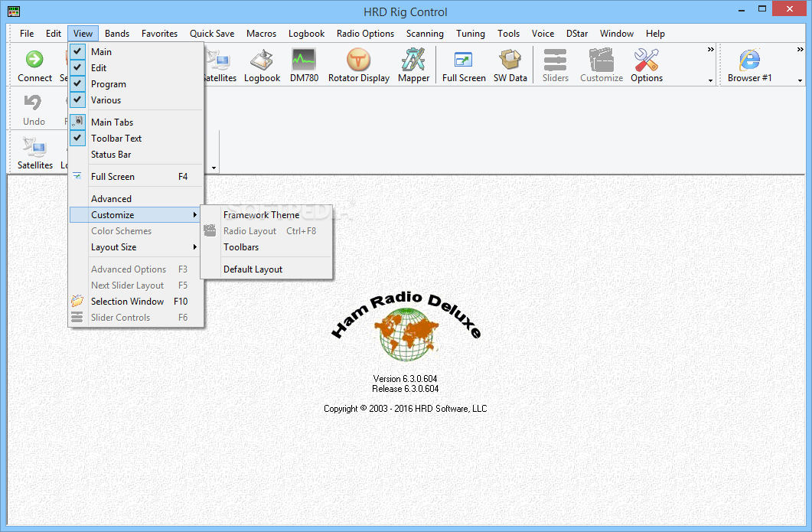Show more main toolbar buttons chevron

point(710,50)
